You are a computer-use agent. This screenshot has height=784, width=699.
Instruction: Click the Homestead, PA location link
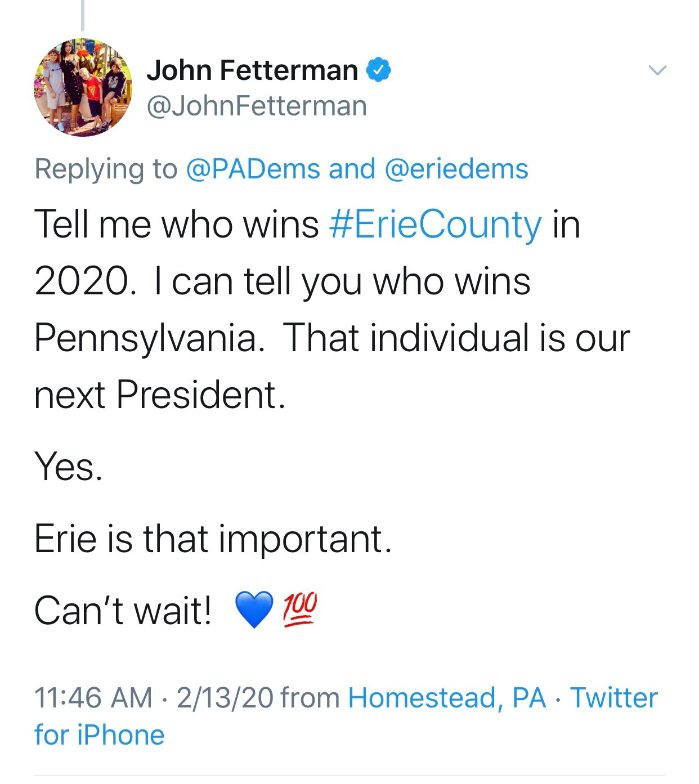point(447,698)
